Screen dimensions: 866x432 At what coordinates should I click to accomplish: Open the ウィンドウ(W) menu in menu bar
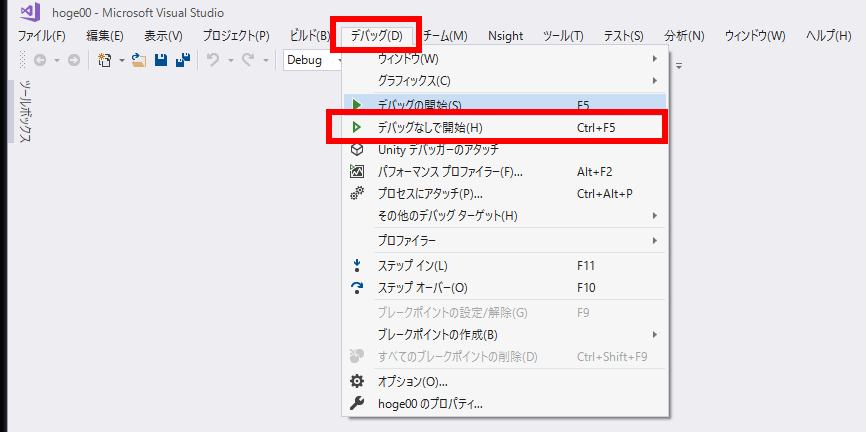click(x=755, y=36)
